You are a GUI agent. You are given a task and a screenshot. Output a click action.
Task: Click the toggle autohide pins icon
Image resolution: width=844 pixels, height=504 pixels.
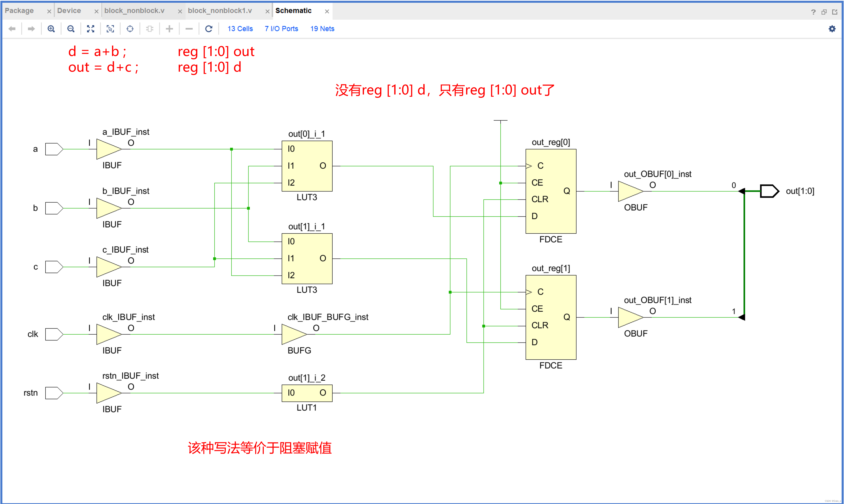tap(149, 29)
